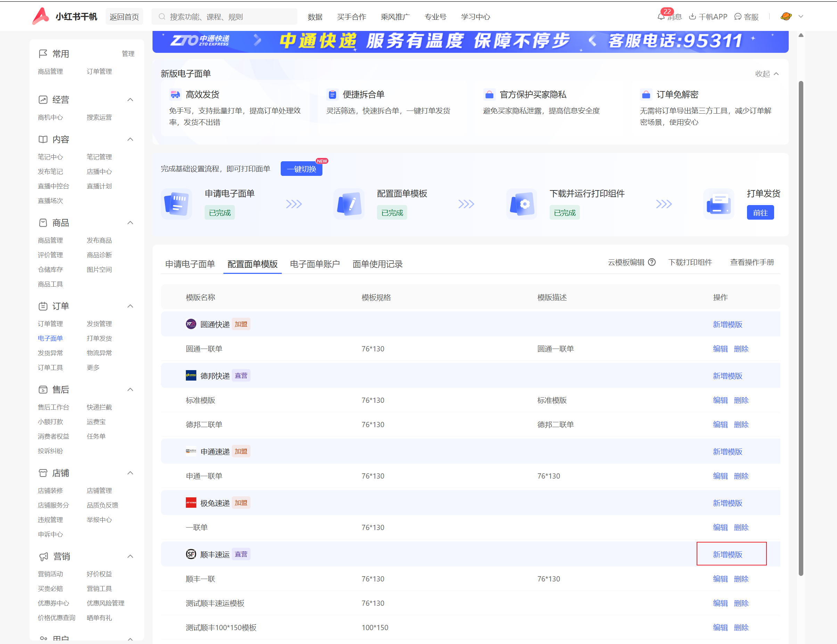The width and height of the screenshot is (837, 644).
Task: Open the 数据 top menu
Action: pos(315,17)
